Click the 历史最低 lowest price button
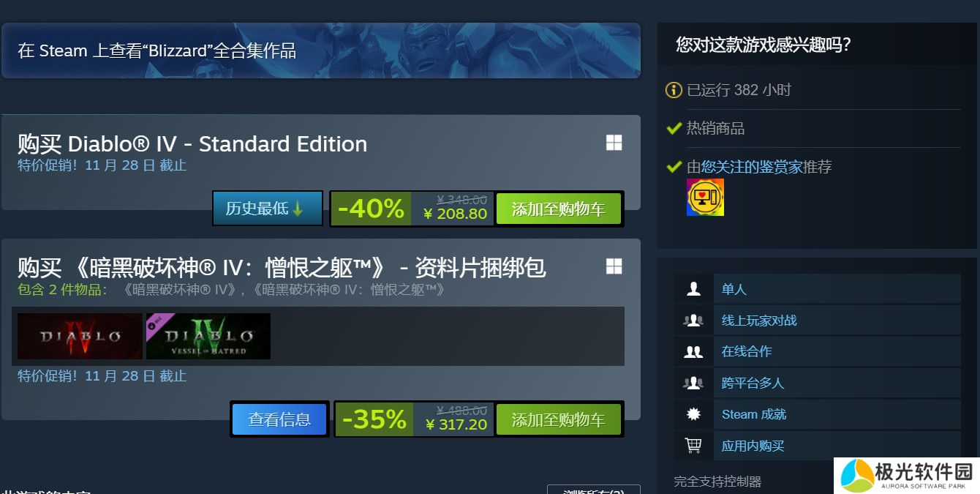 tap(268, 209)
